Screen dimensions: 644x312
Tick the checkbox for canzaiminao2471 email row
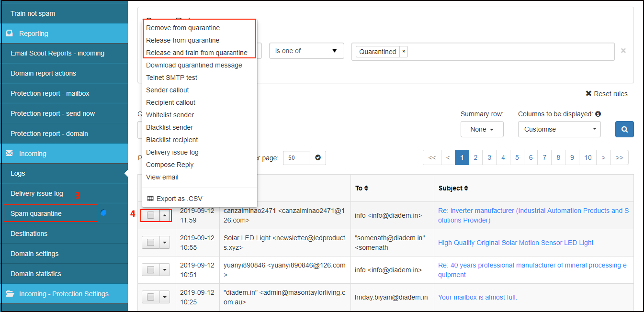pyautogui.click(x=150, y=215)
